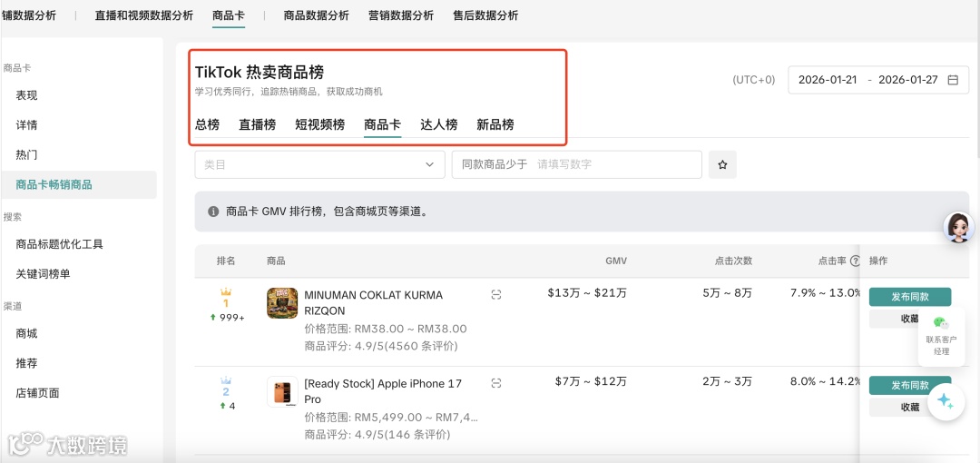This screenshot has height=463, width=980.
Task: Open 直播和视频数据分析 in top navigation
Action: [143, 15]
